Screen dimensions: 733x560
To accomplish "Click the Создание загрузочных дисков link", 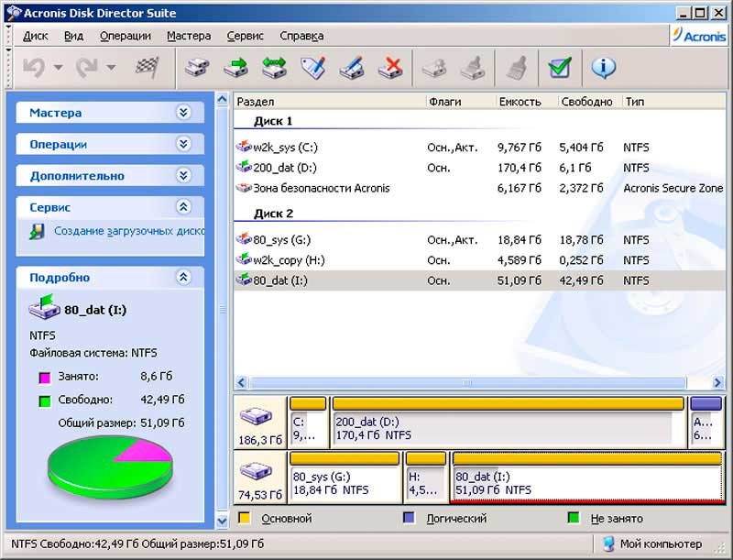I will [x=129, y=231].
